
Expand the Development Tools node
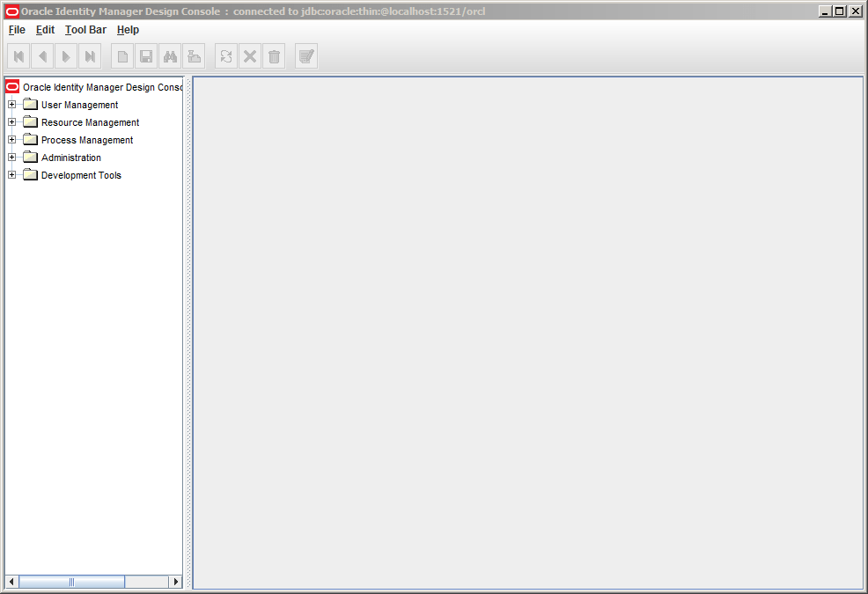pyautogui.click(x=11, y=175)
